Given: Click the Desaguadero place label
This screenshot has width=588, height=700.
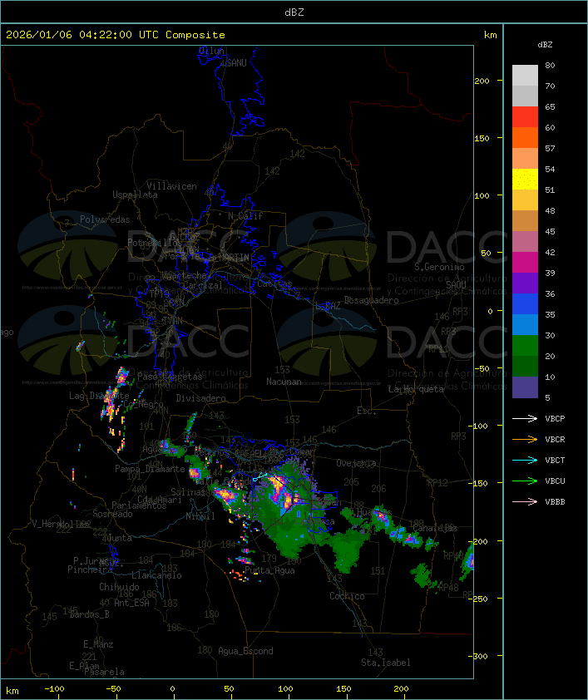Looking at the screenshot, I should 372,300.
